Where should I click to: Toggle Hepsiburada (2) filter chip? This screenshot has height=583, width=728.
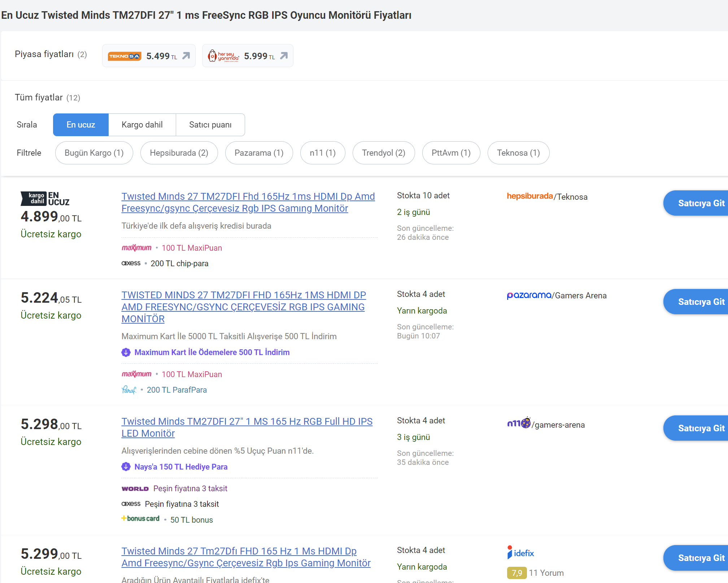[x=179, y=153]
